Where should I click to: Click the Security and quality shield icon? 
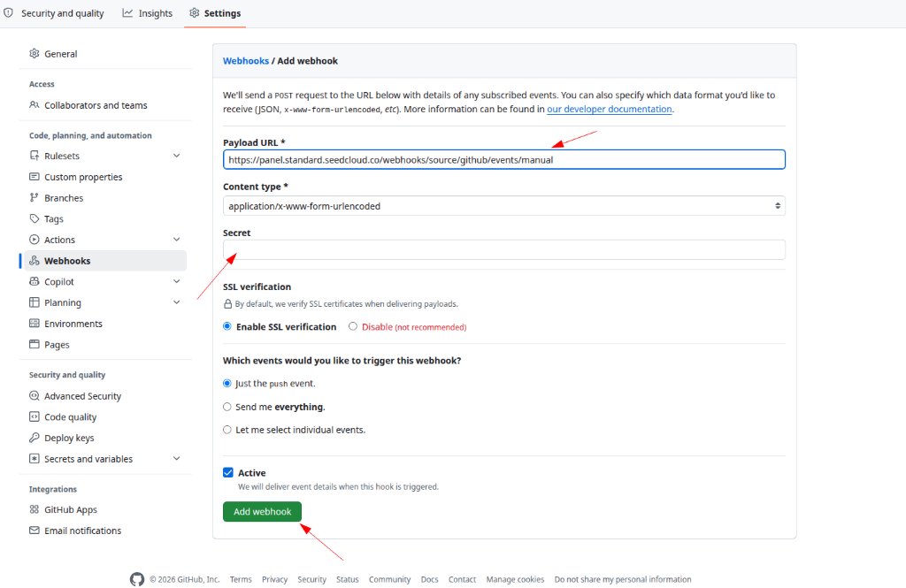click(x=9, y=12)
